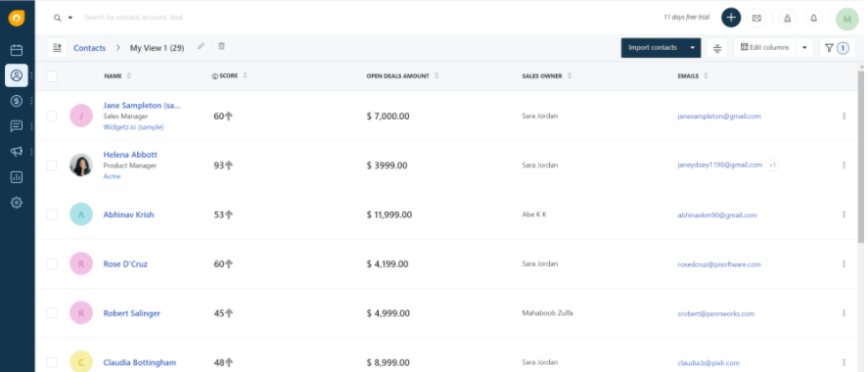Open Robert Salinger row more-actions menu
Viewport: 868px width, 372px height.
click(844, 313)
